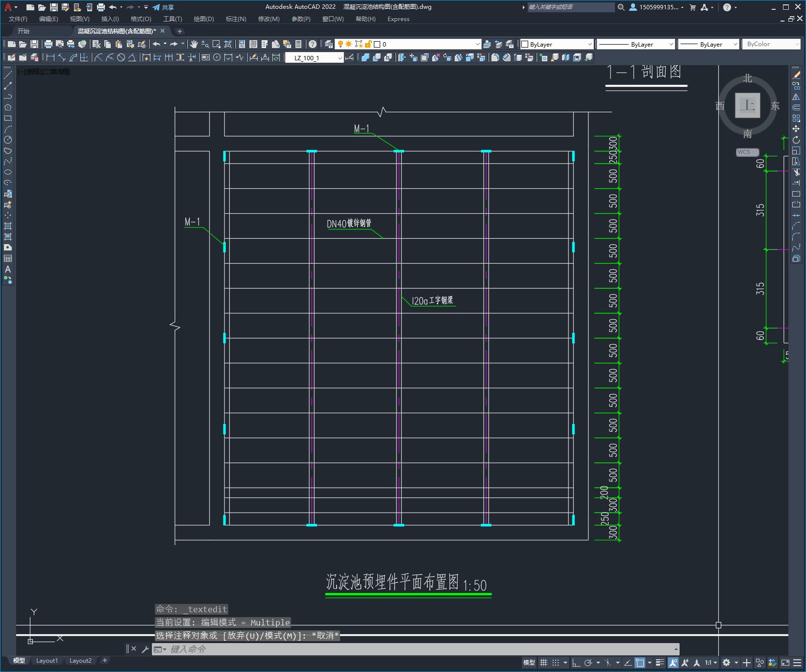Select the Multiline Text 'A' tool
Screen dimensions: 806x672
(8, 269)
